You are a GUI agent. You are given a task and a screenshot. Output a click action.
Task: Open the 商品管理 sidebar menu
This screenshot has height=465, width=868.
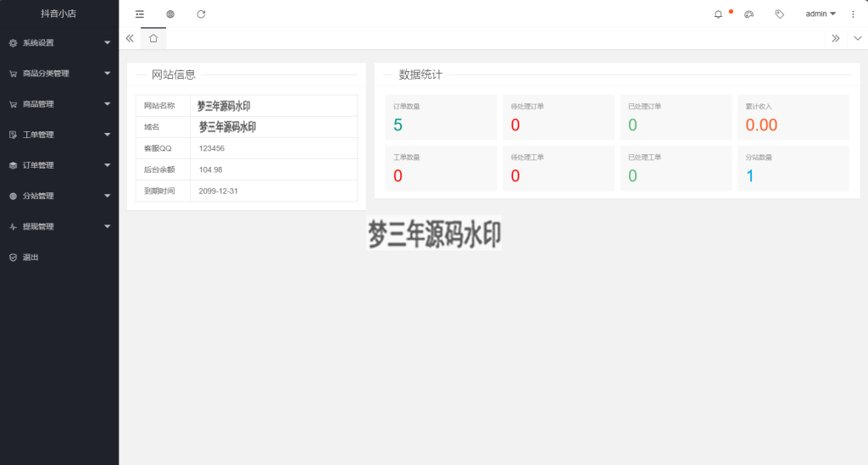point(59,104)
